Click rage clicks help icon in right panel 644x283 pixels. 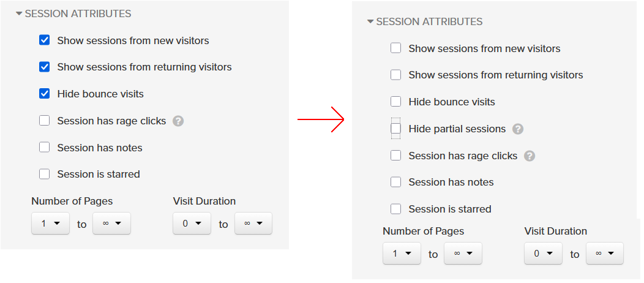(x=530, y=156)
